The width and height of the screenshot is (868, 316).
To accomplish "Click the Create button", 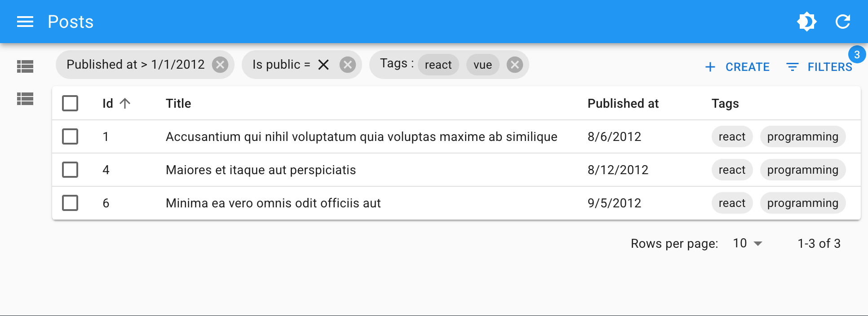I will pos(738,67).
